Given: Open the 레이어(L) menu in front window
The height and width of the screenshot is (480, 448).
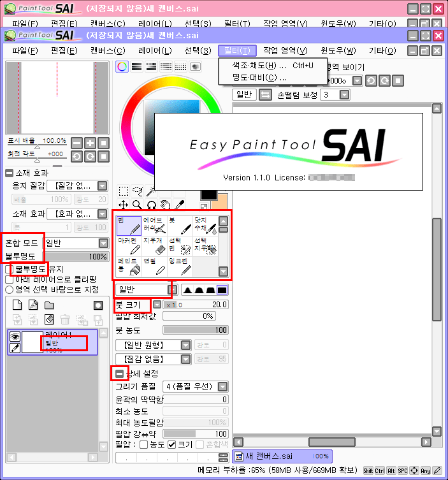Looking at the screenshot, I should click(155, 50).
